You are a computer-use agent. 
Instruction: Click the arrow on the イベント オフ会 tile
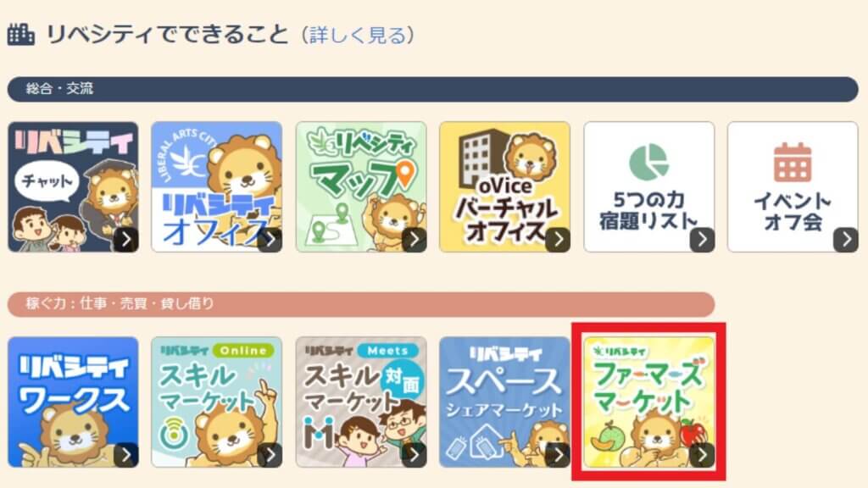pyautogui.click(x=846, y=240)
